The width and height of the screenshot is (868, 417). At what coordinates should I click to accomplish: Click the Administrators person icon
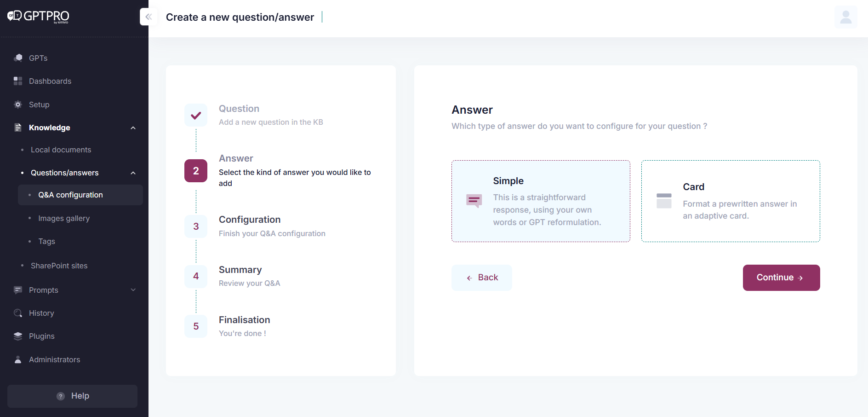tap(18, 359)
